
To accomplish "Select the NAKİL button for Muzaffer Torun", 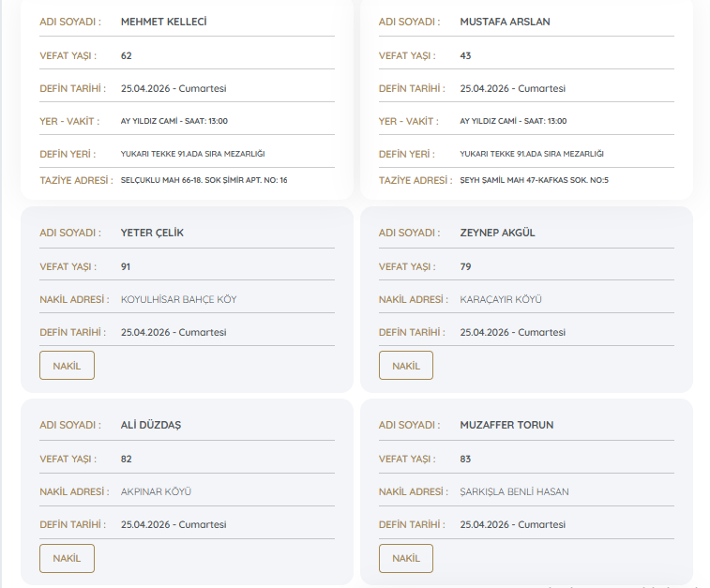I will tap(406, 558).
